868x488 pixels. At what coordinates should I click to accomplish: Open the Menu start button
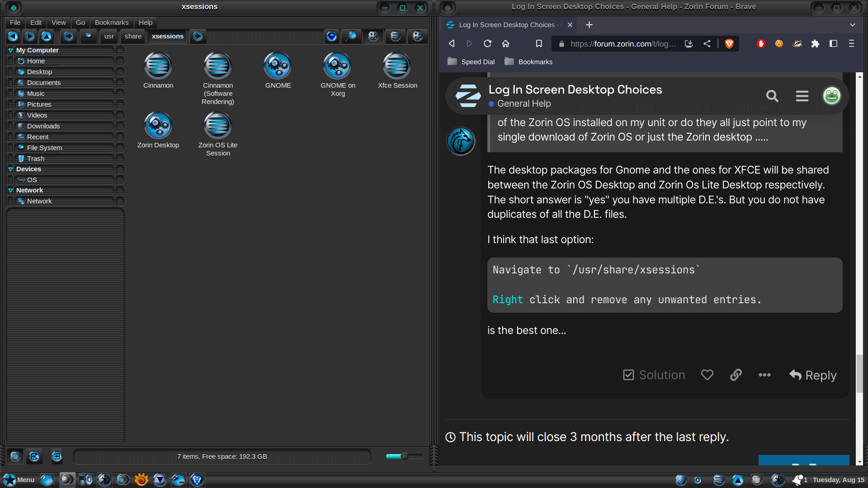[x=19, y=480]
